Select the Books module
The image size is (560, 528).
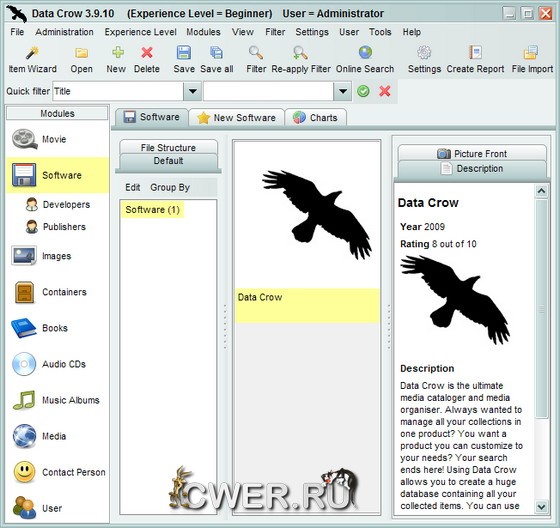pos(57,328)
